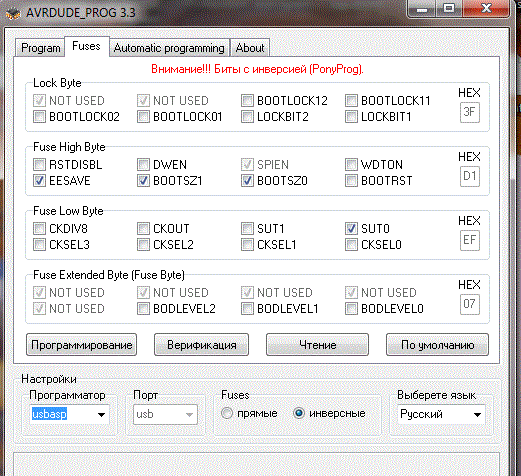Toggle the CKSEL1 checkbox
The width and height of the screenshot is (521, 476).
pyautogui.click(x=247, y=245)
